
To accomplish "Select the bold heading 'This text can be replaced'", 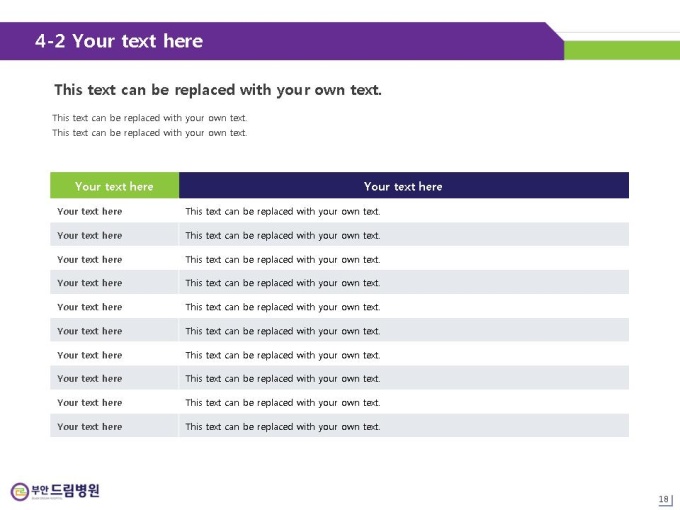I will (x=218, y=90).
